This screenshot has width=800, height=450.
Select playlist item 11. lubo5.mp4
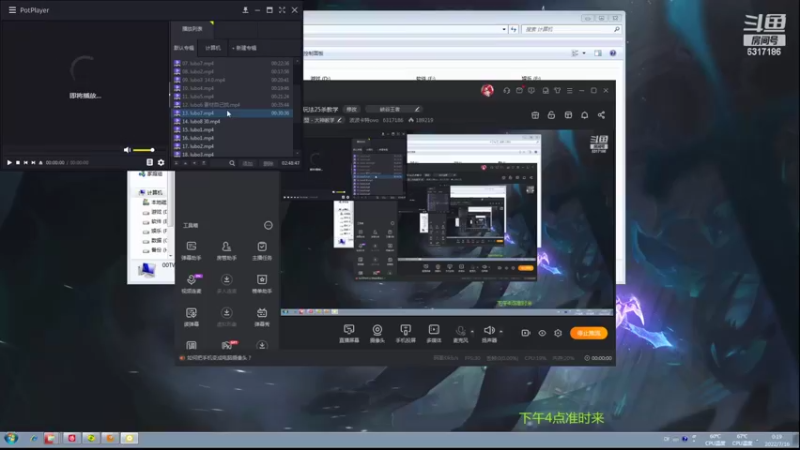pos(232,96)
